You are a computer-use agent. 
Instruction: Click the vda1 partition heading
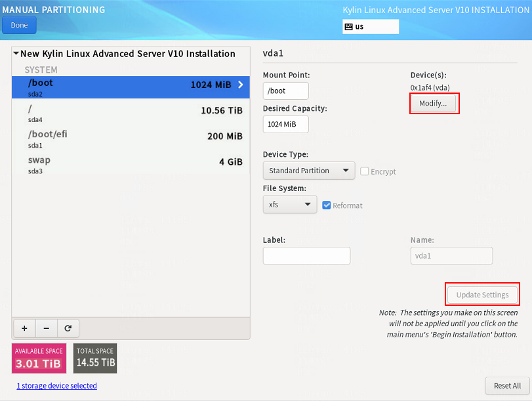[273, 53]
